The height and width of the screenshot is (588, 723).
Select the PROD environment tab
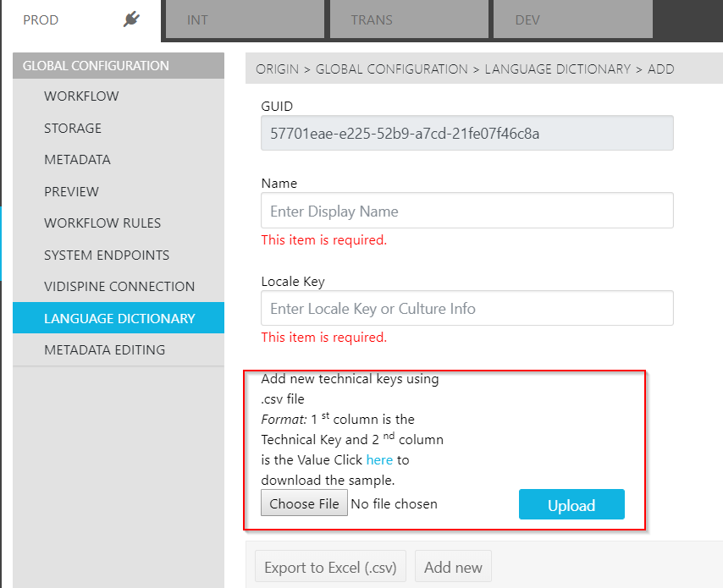point(41,20)
